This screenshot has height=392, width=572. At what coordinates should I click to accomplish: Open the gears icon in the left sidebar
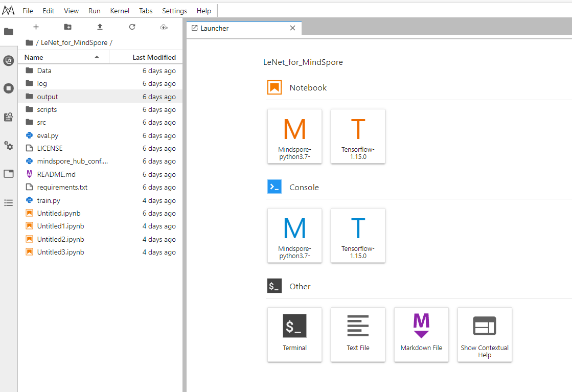[x=8, y=146]
